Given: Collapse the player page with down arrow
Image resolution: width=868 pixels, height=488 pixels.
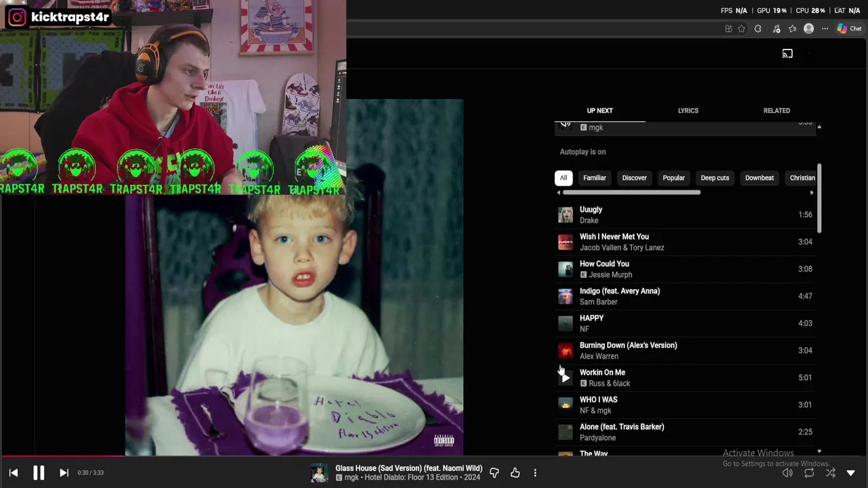Looking at the screenshot, I should (851, 472).
